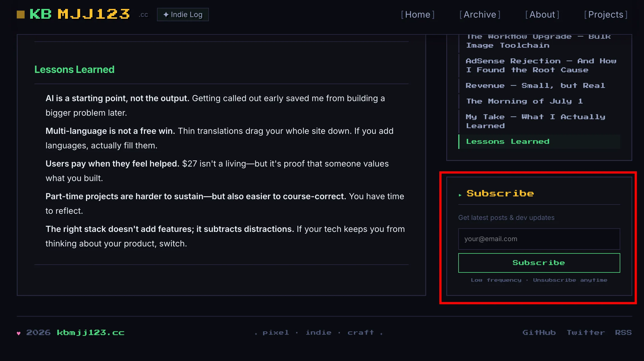This screenshot has height=361, width=644.
Task: Click the KB MJJ123 site logo
Action: pos(80,14)
